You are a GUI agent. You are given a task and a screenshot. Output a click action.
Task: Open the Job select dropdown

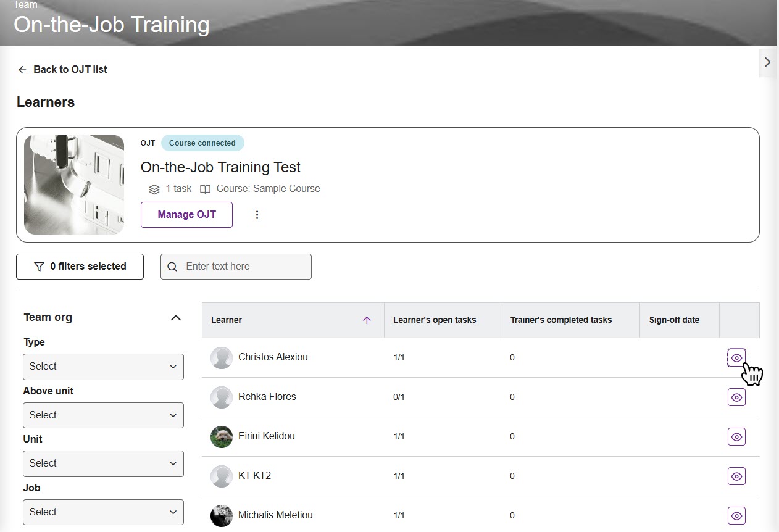(x=103, y=512)
